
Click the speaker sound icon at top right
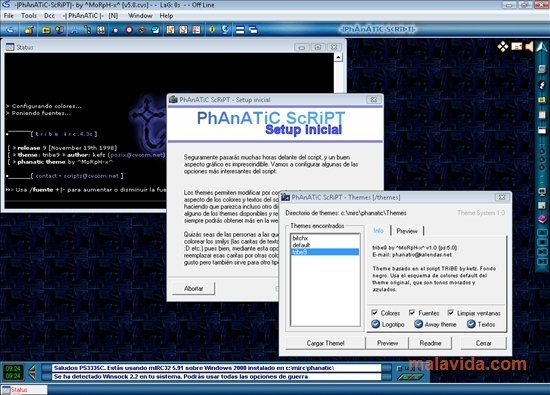[x=529, y=46]
